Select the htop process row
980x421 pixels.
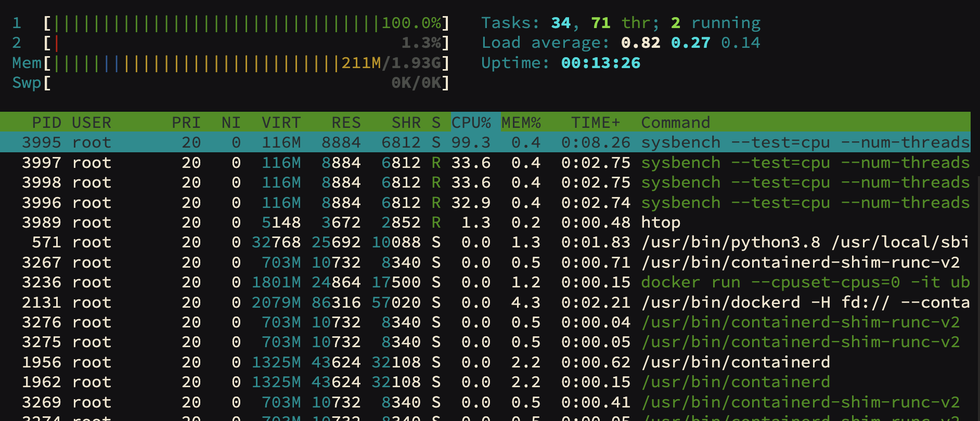tap(485, 222)
